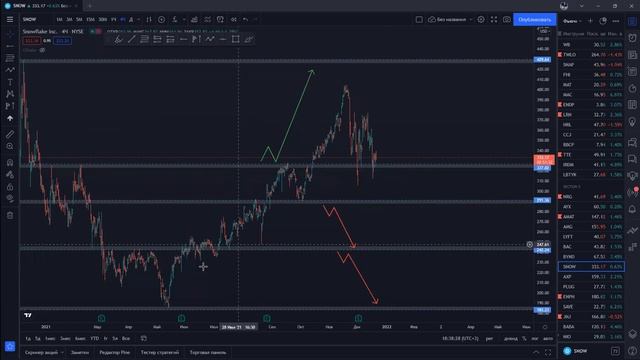Open the candle chart type selector
This screenshot has width=640, height=360.
pos(149,19)
